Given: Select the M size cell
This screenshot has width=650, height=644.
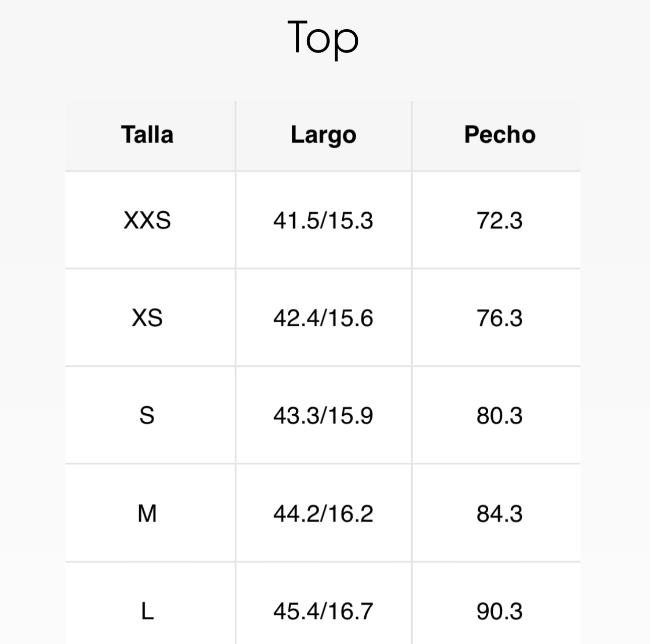Looking at the screenshot, I should [x=147, y=513].
